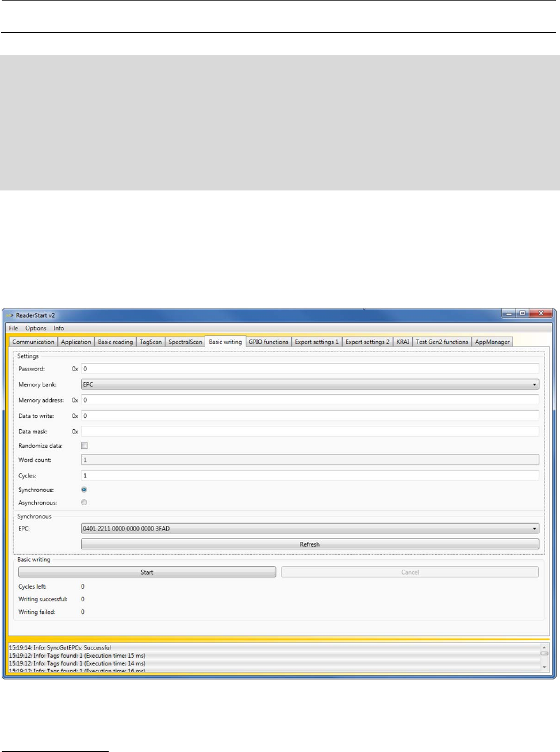Click the Cycles input field

tap(310, 475)
